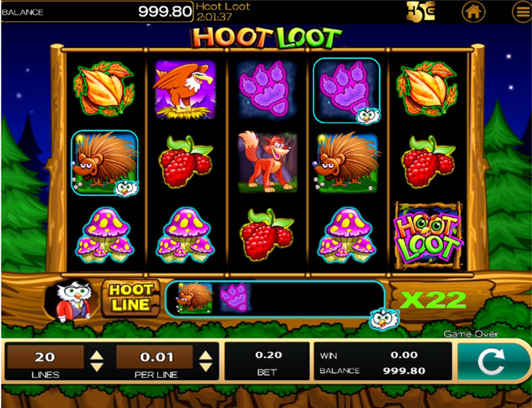
Task: Decrease lines with the down arrow
Action: click(x=97, y=367)
